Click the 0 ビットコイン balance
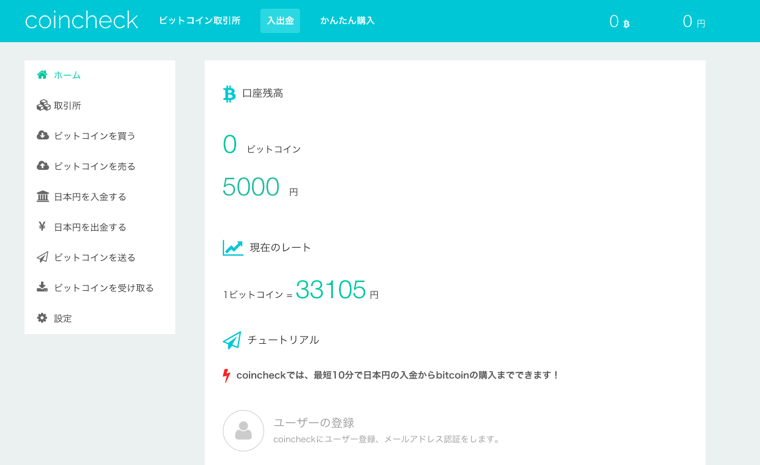Screen dimensions: 760x465 [x=262, y=145]
